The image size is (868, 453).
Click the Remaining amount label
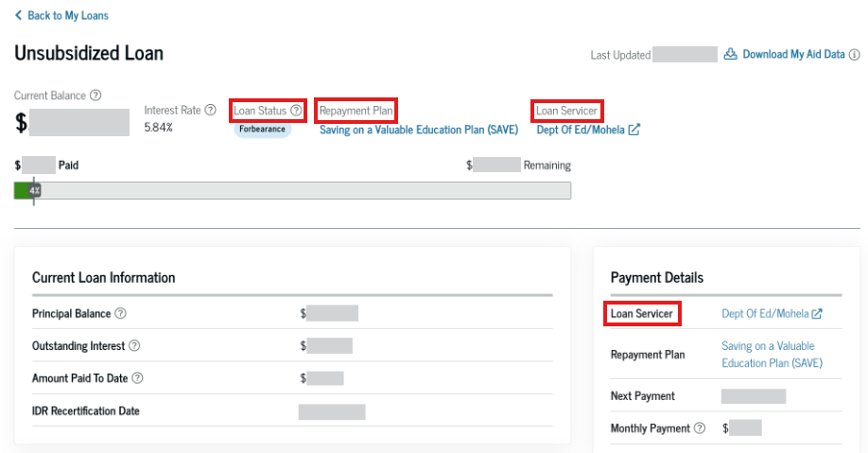click(x=547, y=166)
